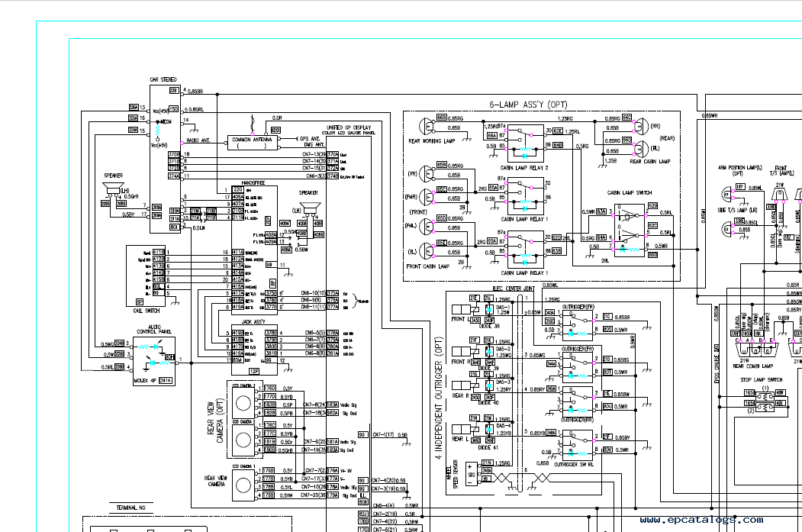Click the DMS ANT. label
Screen dimensions: 802x532
click(314, 145)
